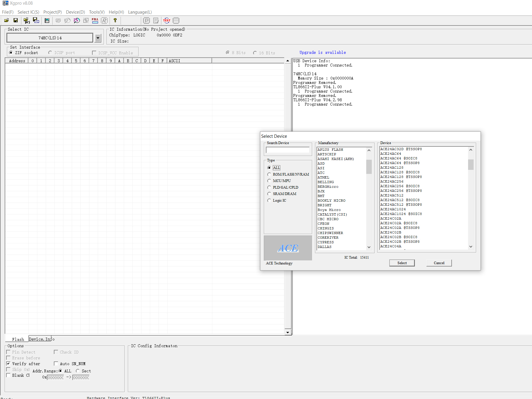Select the 16 Bits radio option

(x=255, y=53)
